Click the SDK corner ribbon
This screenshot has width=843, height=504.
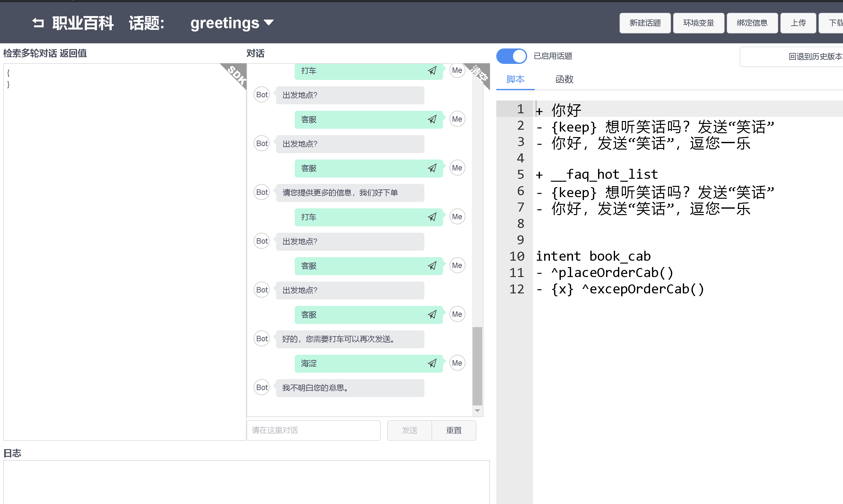pos(237,74)
